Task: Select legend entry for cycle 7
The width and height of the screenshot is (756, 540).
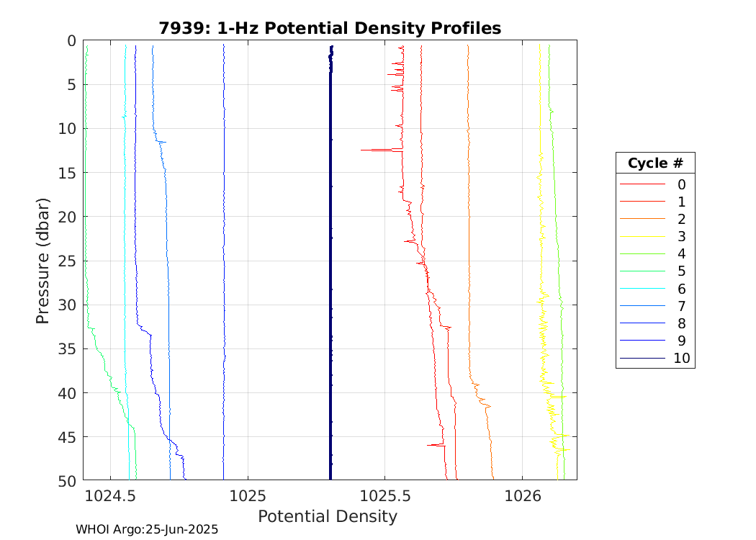Action: (655, 306)
